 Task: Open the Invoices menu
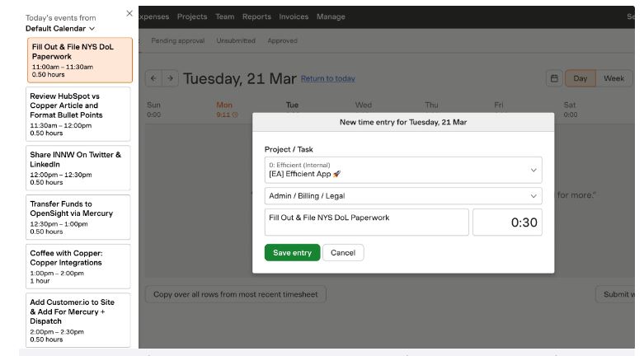[x=294, y=16]
